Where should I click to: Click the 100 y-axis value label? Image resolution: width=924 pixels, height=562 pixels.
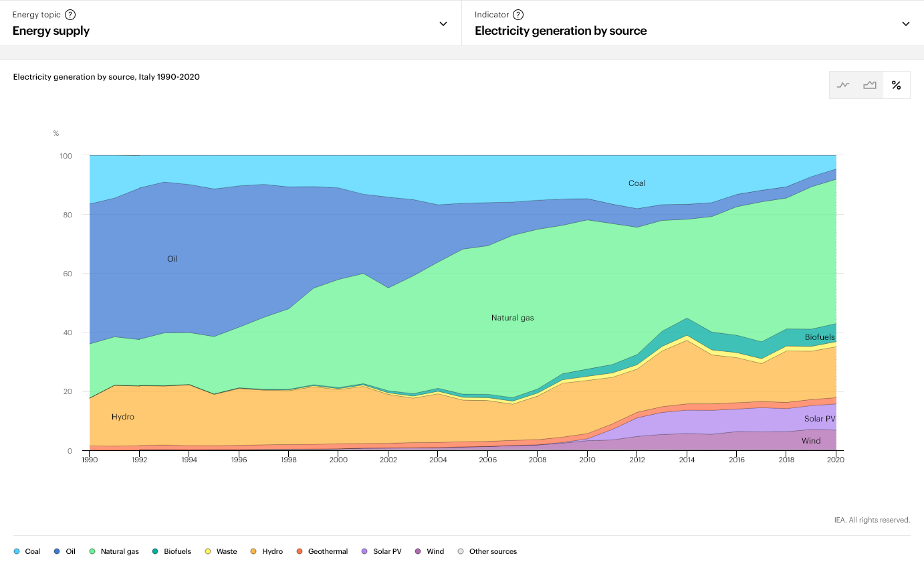click(66, 156)
